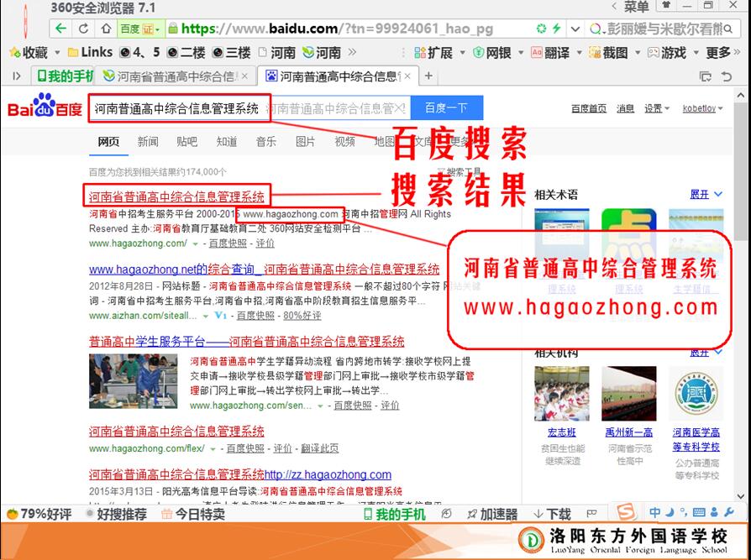The height and width of the screenshot is (560, 751).
Task: Click the 百度一下 search button
Action: pos(446,108)
